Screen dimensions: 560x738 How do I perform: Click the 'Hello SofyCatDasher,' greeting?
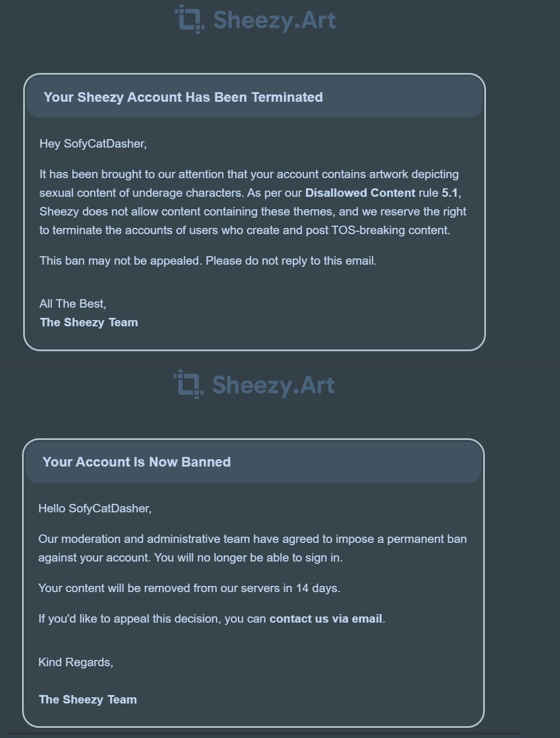(x=95, y=508)
